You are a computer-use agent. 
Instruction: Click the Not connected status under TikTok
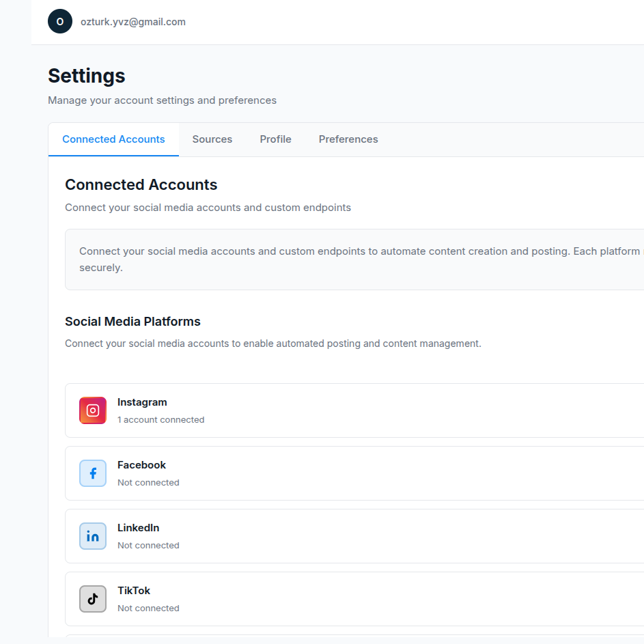point(148,608)
